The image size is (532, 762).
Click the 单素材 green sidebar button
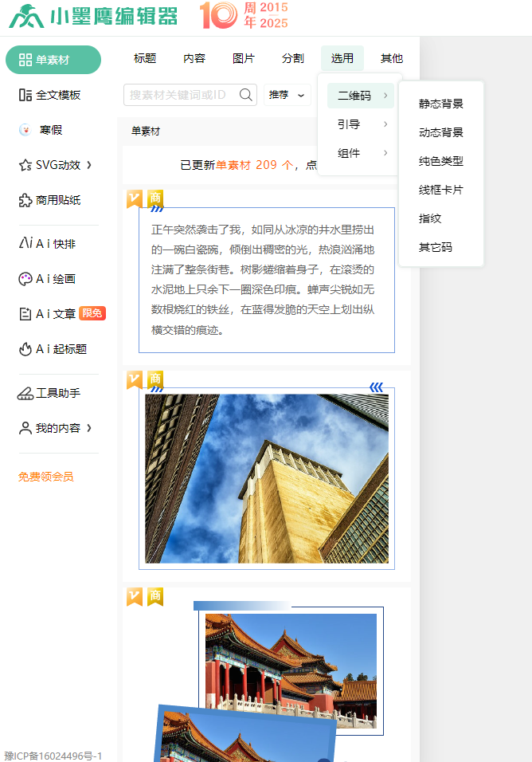click(x=53, y=60)
